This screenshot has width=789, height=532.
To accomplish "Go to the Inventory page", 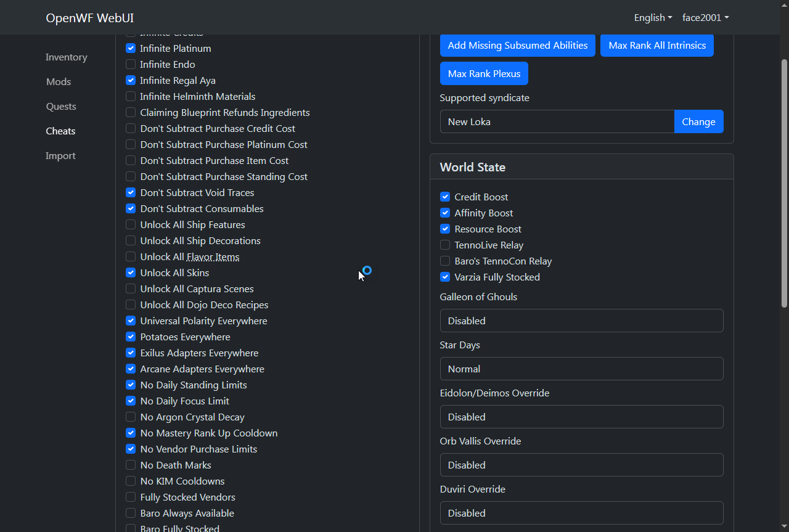I will 67,57.
